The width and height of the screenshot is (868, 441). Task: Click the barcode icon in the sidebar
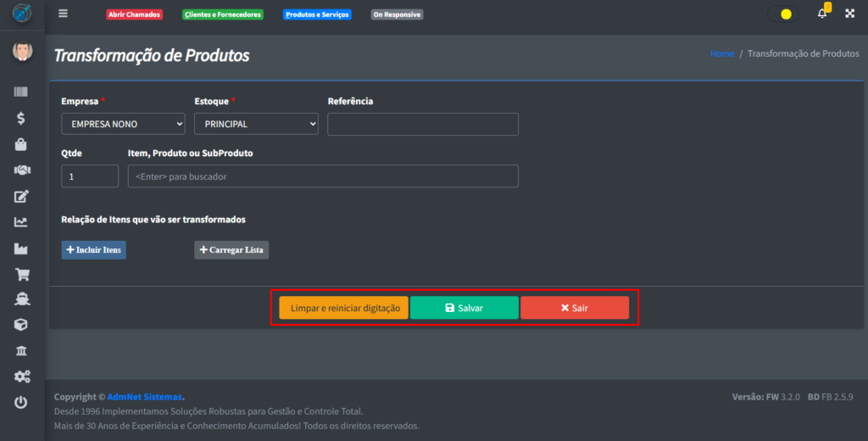[x=21, y=92]
